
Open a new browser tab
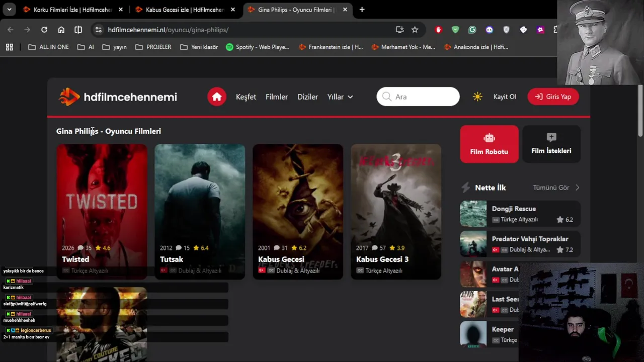tap(362, 10)
